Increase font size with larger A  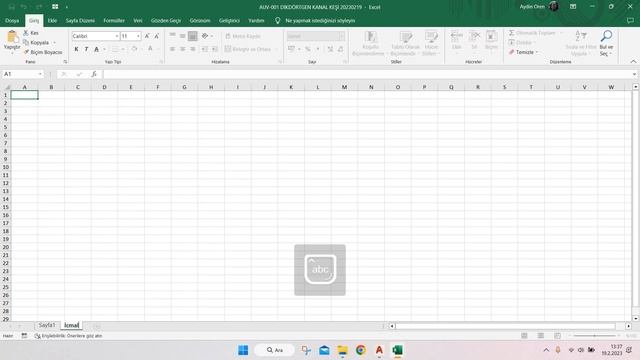(x=147, y=36)
